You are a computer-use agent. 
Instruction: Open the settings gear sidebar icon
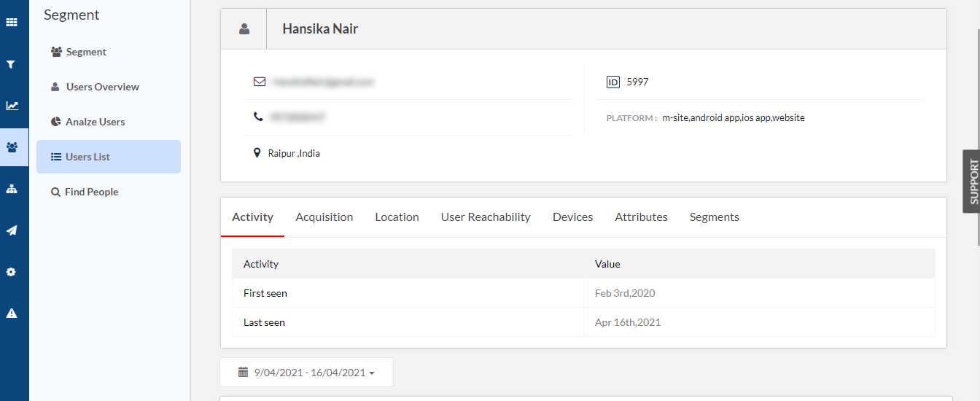[x=11, y=272]
